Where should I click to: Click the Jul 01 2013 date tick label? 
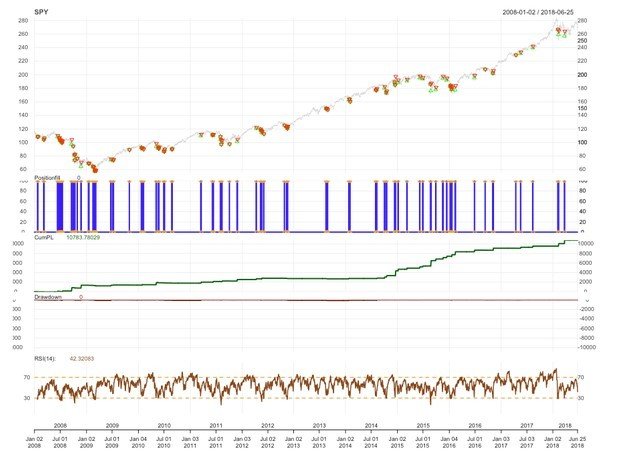319,442
